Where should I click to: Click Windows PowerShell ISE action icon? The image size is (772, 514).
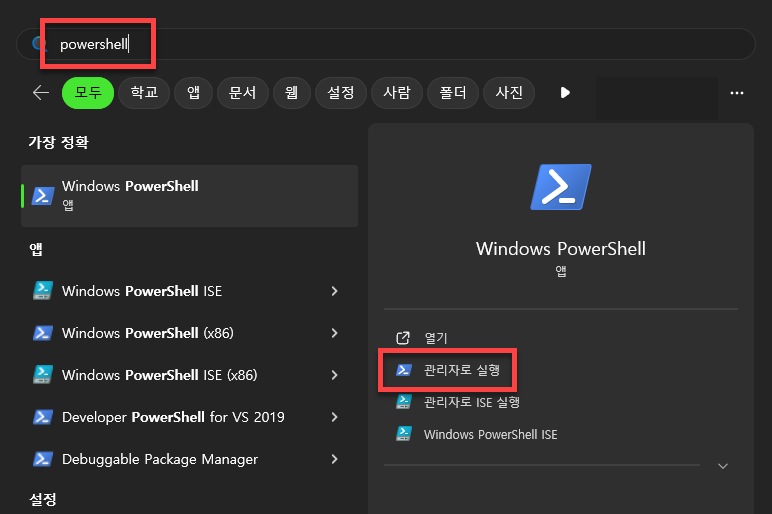[x=404, y=435]
